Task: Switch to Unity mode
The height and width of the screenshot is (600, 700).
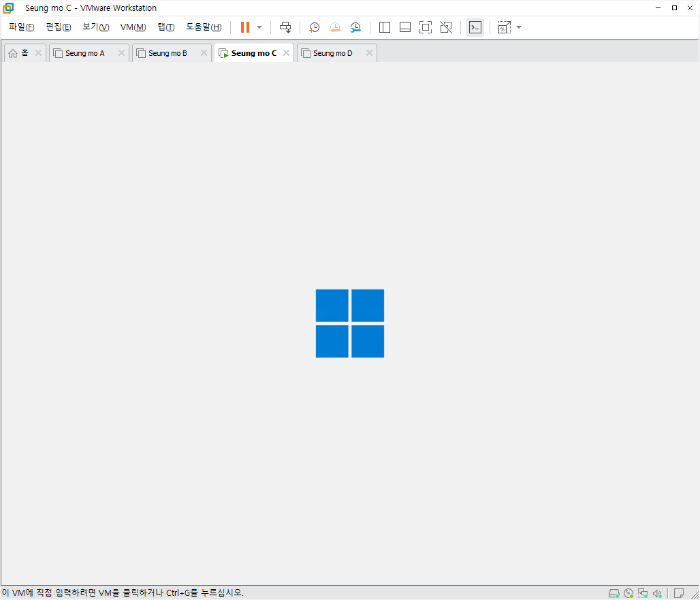Action: (x=446, y=27)
